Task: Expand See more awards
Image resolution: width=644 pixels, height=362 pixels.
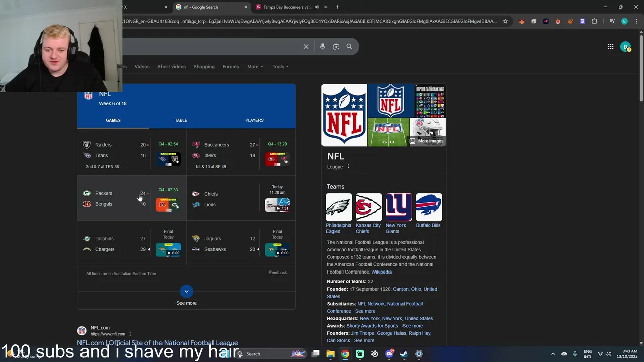Action: [413, 326]
